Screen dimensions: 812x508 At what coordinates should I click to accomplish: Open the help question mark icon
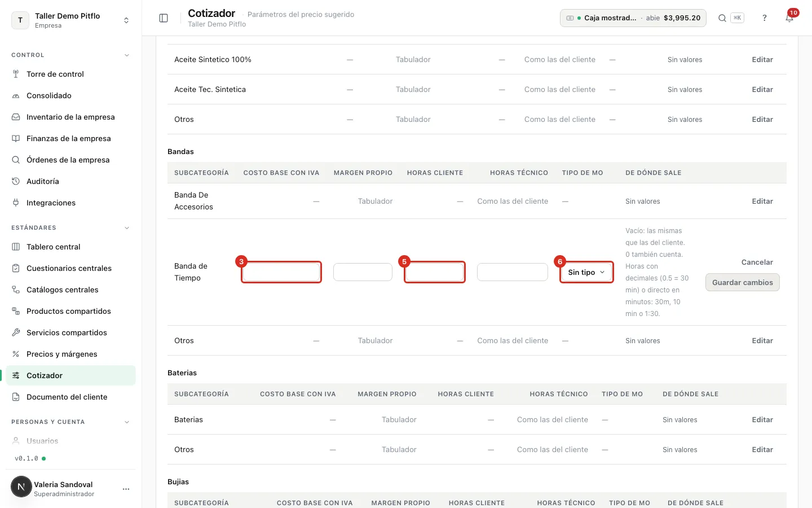point(765,18)
